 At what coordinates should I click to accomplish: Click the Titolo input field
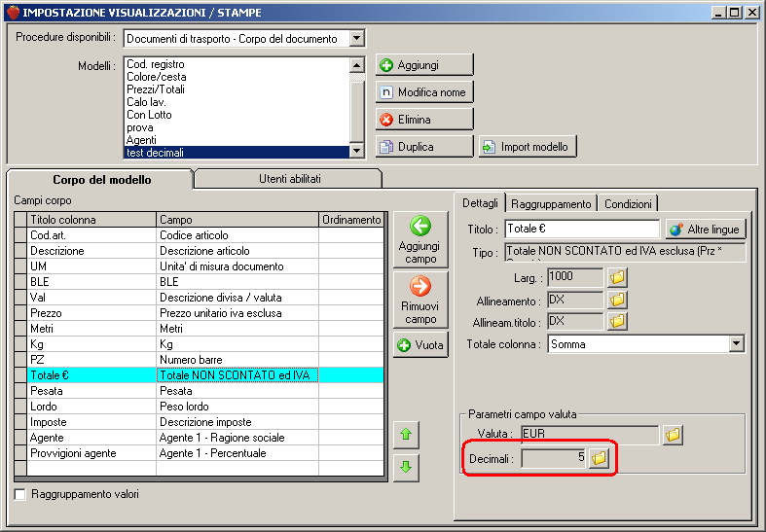pyautogui.click(x=582, y=229)
